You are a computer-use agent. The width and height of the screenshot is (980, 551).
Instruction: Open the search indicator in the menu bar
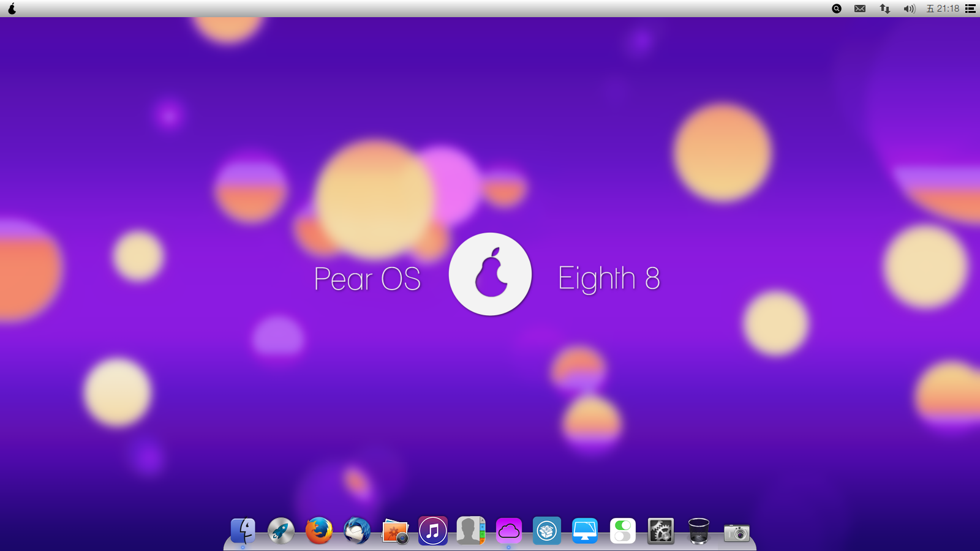coord(837,9)
